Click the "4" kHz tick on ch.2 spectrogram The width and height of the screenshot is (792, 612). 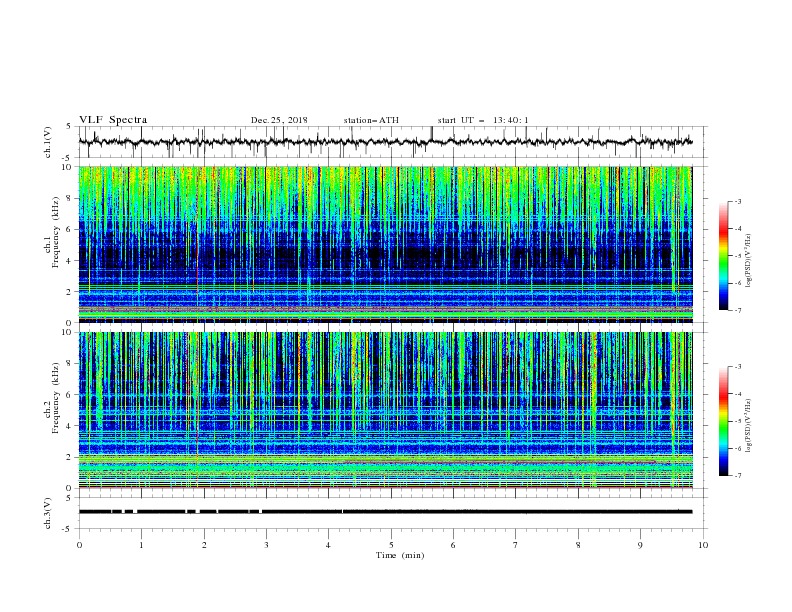(x=71, y=426)
